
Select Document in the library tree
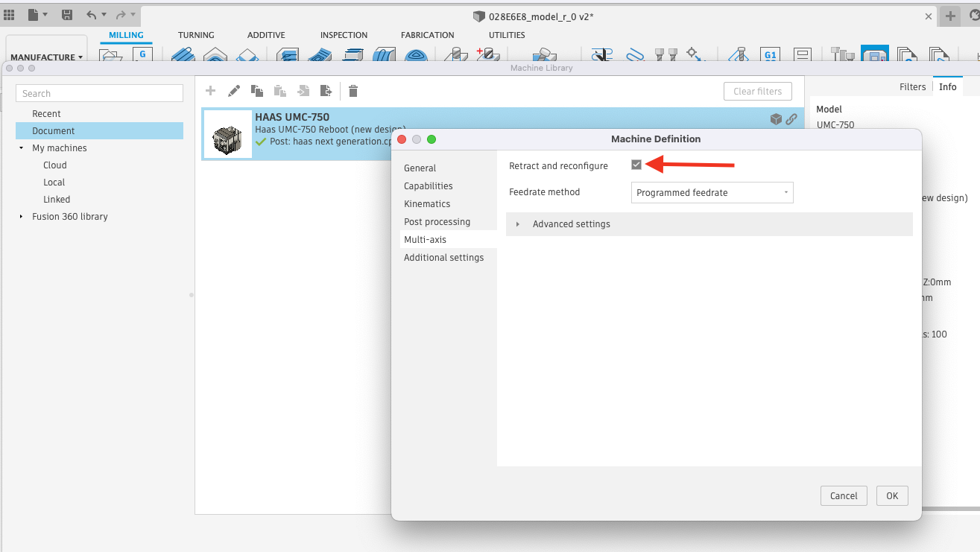click(x=99, y=131)
